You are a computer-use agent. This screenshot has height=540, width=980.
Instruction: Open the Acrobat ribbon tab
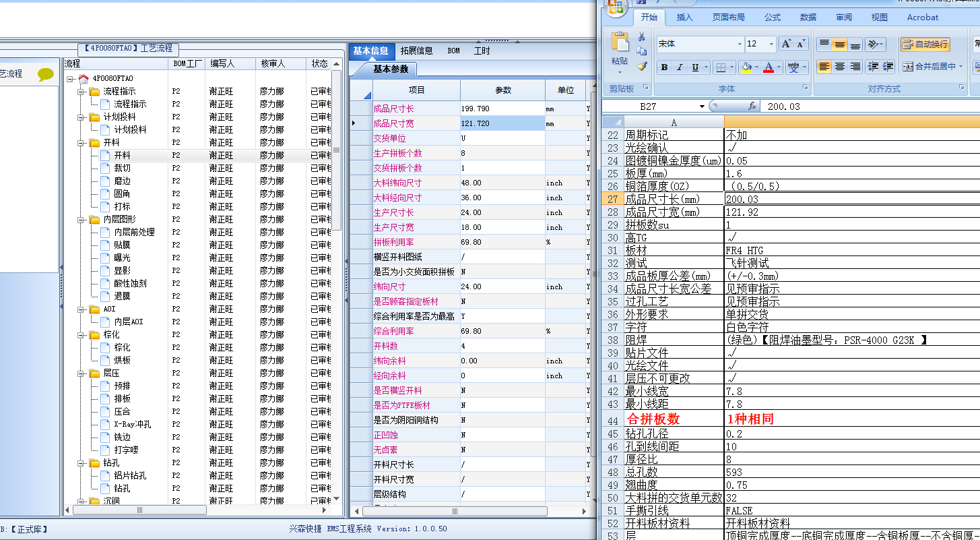pyautogui.click(x=922, y=18)
